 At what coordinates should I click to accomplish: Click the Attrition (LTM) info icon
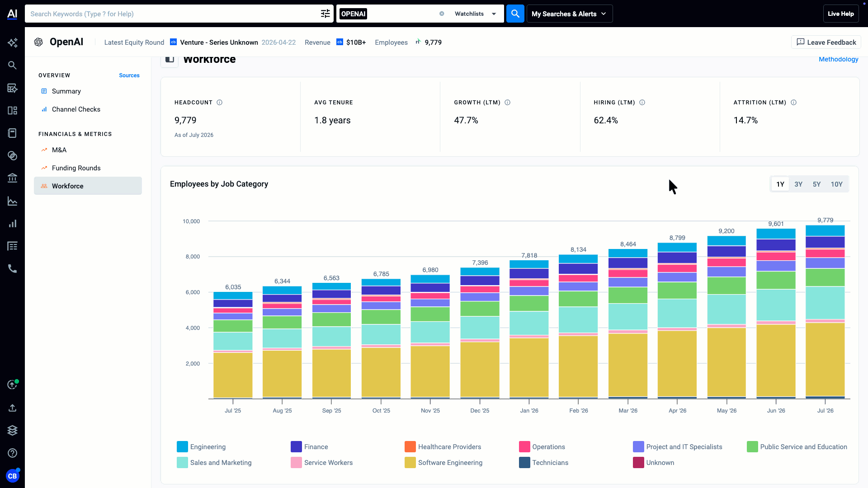click(793, 103)
